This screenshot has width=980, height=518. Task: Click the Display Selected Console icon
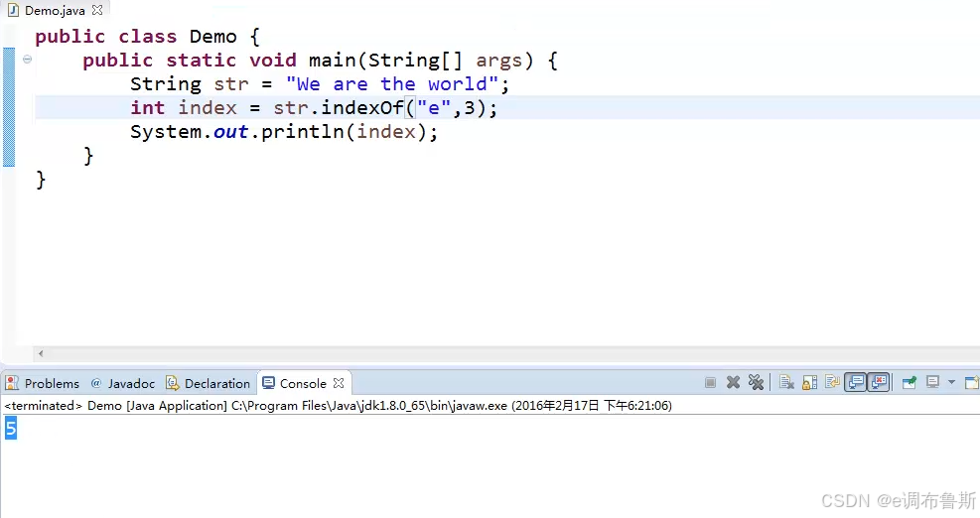[x=932, y=382]
